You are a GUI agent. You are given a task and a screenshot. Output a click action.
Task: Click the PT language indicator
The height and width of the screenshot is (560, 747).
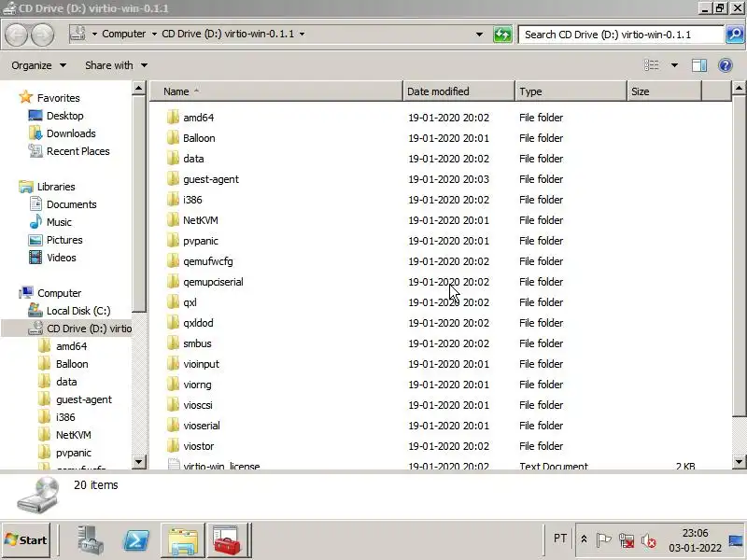[x=559, y=539]
